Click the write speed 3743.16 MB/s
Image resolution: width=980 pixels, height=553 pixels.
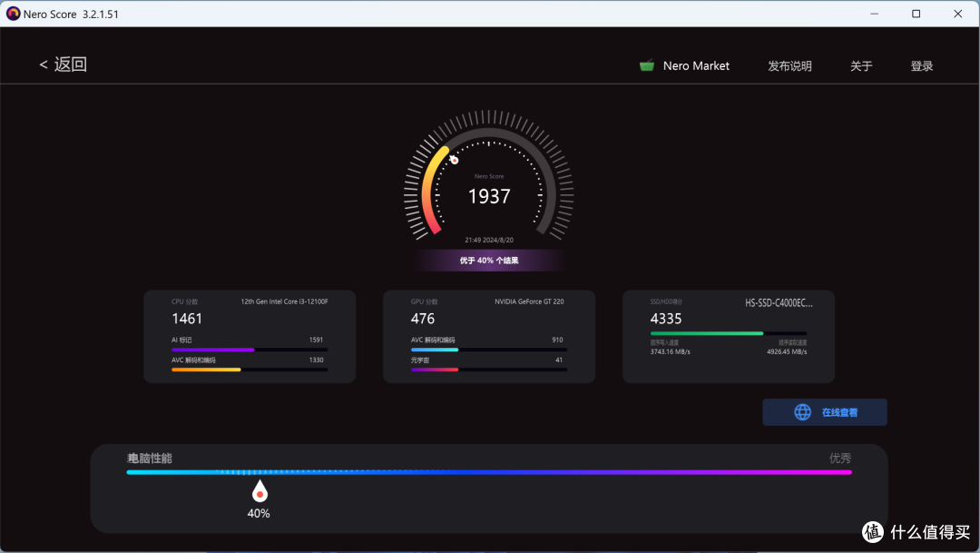[670, 351]
